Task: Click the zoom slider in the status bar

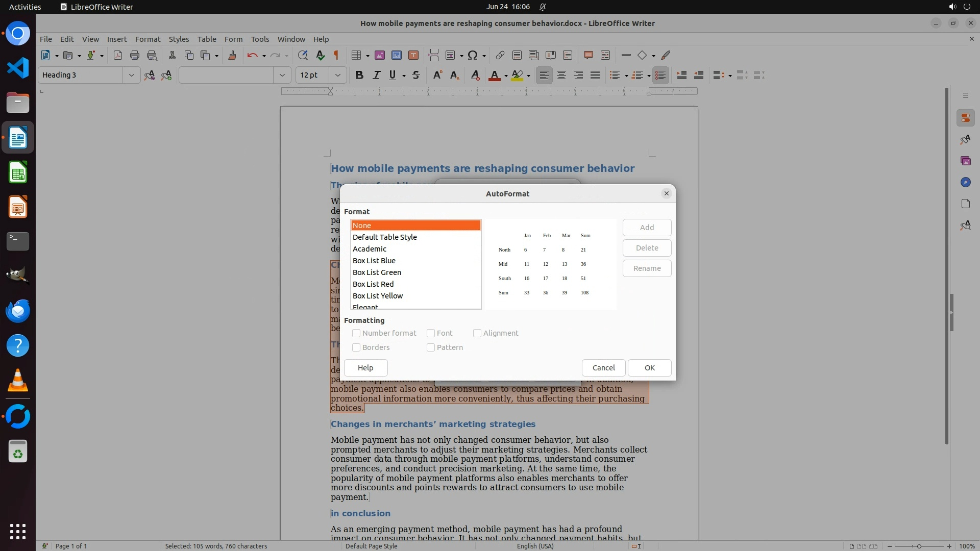Action: (919, 546)
